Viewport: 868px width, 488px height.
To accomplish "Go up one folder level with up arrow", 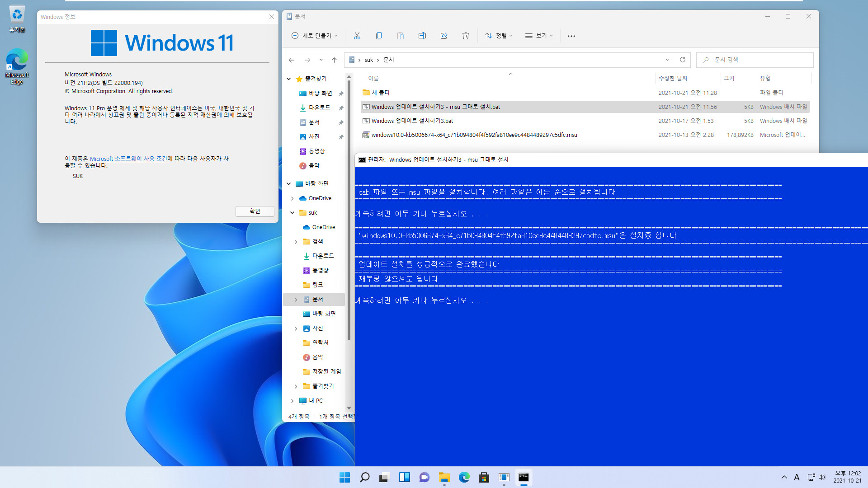I will tap(334, 60).
